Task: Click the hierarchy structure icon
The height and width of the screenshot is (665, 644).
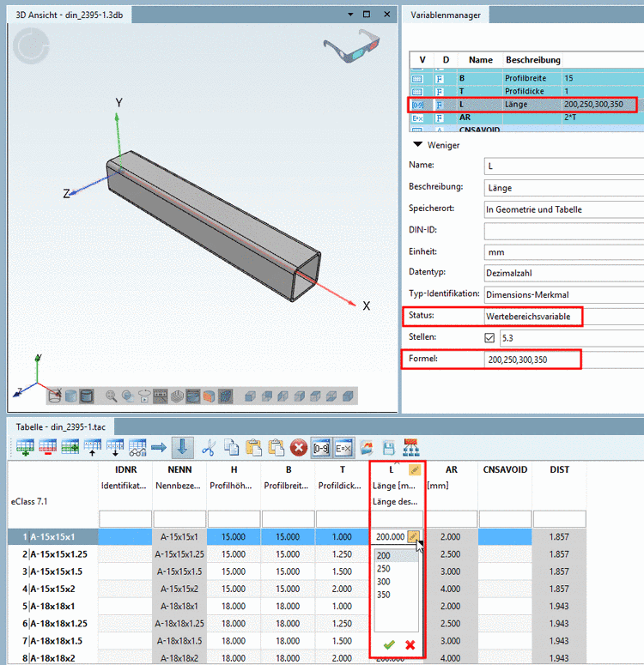Action: click(x=411, y=448)
